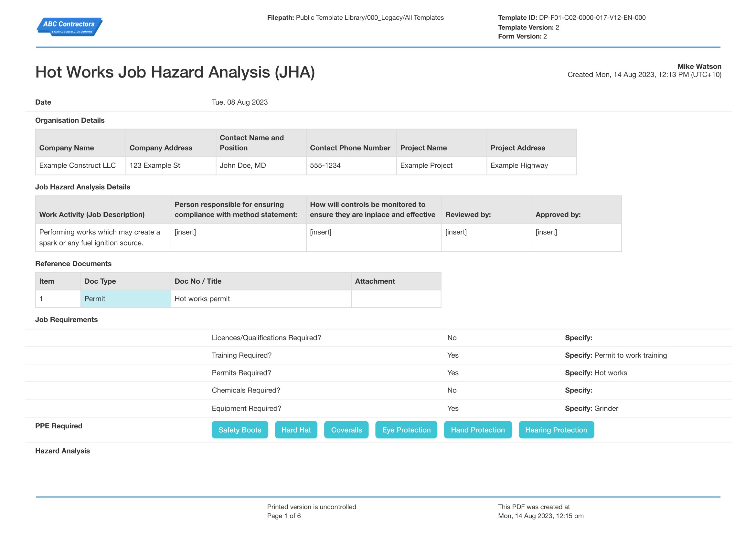Image resolution: width=756 pixels, height=534 pixels.
Task: Click 'Specify: Permit to work training'
Action: pyautogui.click(x=616, y=355)
